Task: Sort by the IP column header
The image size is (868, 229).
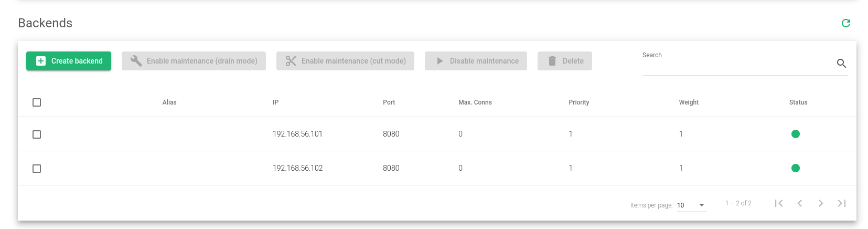Action: (x=275, y=102)
